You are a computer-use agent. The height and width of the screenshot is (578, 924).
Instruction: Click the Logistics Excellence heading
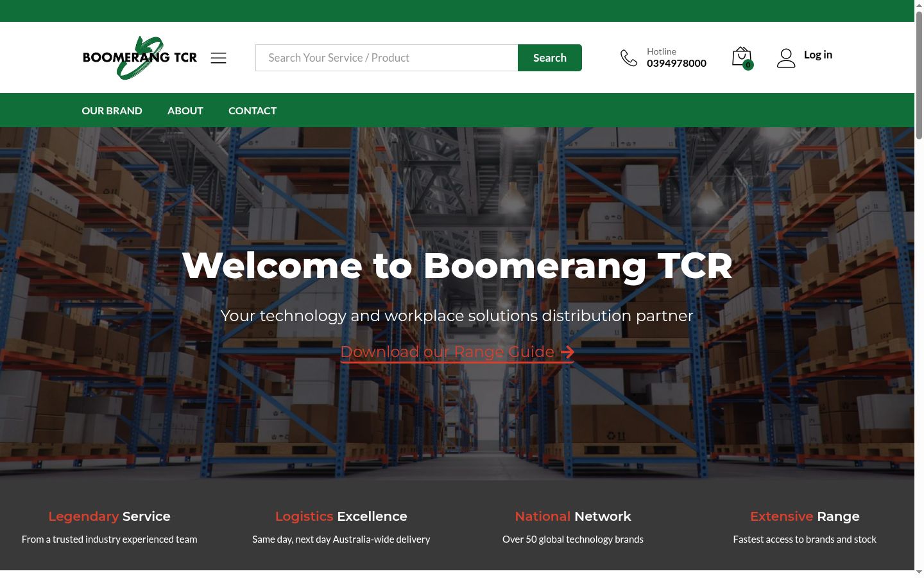pyautogui.click(x=341, y=516)
